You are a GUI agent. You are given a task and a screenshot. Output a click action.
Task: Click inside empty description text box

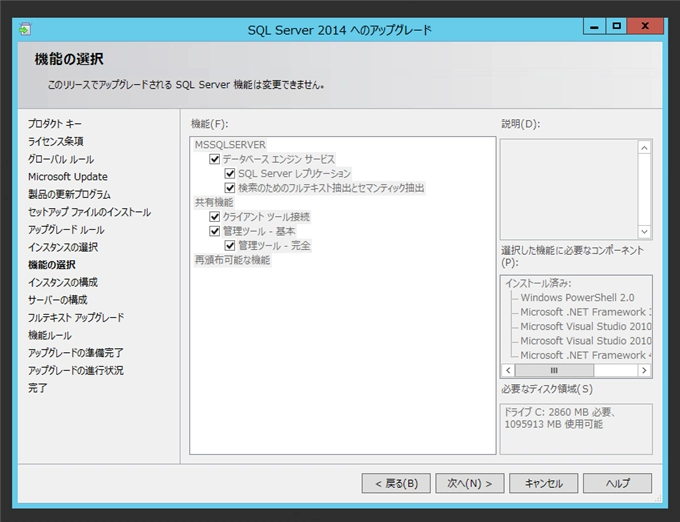(x=569, y=189)
